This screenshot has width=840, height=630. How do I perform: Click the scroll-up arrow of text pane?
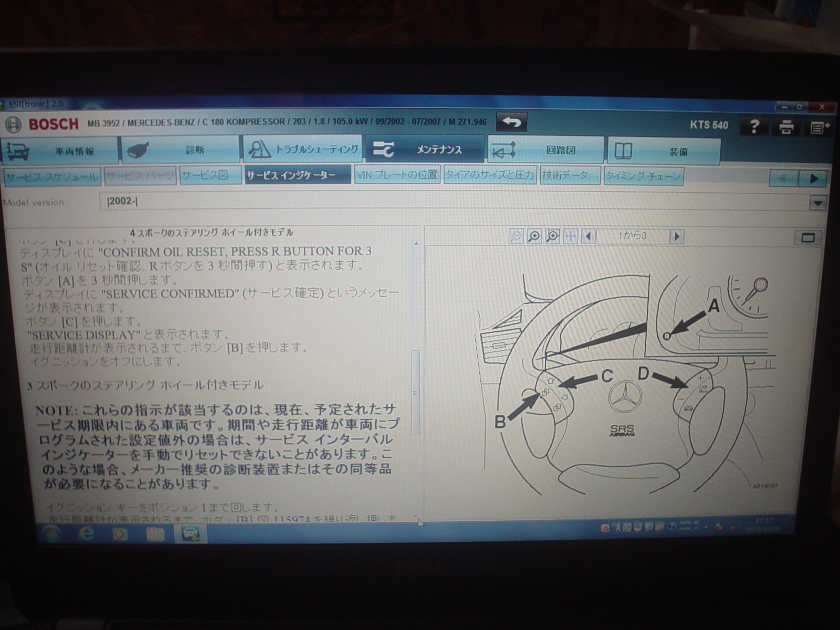point(416,244)
